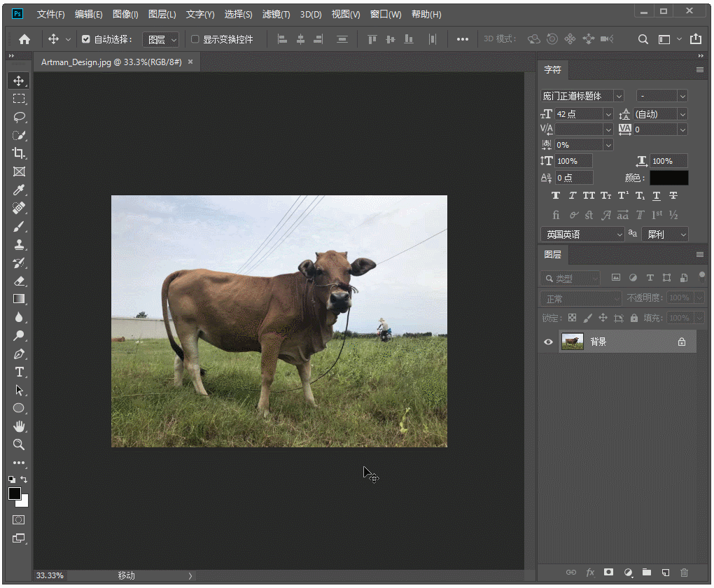The width and height of the screenshot is (714, 588).
Task: Open the search magnifier in options bar
Action: click(643, 40)
